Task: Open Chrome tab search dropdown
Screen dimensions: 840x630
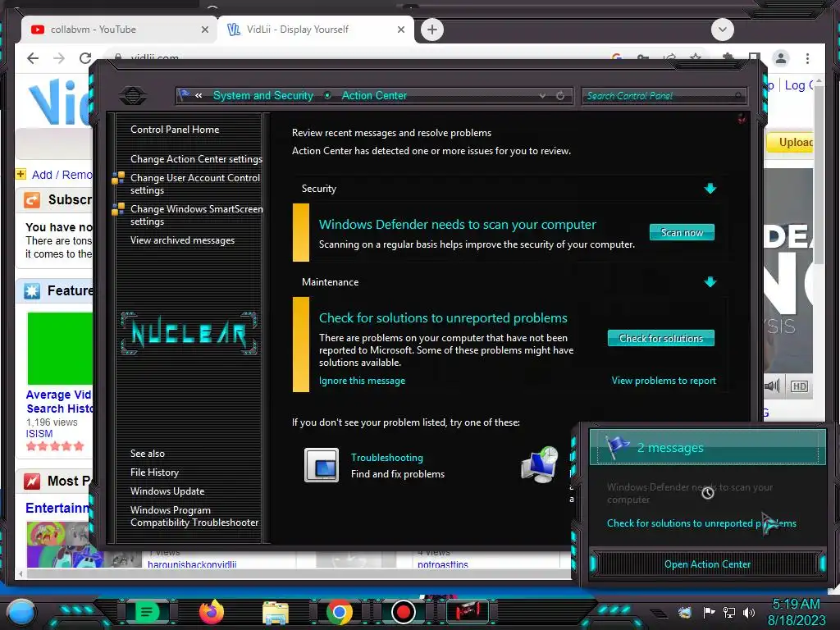Action: (722, 30)
